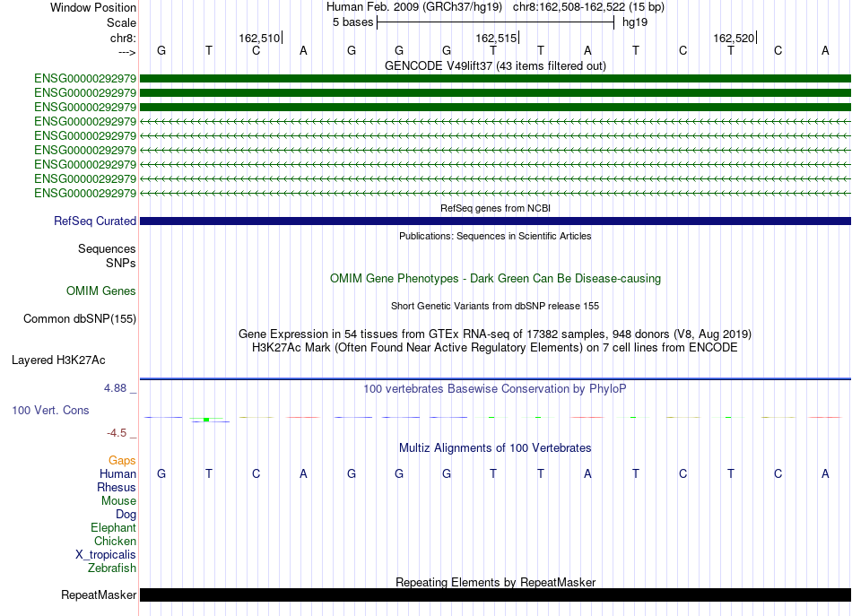Viewport: 852px width, 616px height.
Task: Click the Window Position track label
Action: click(93, 7)
